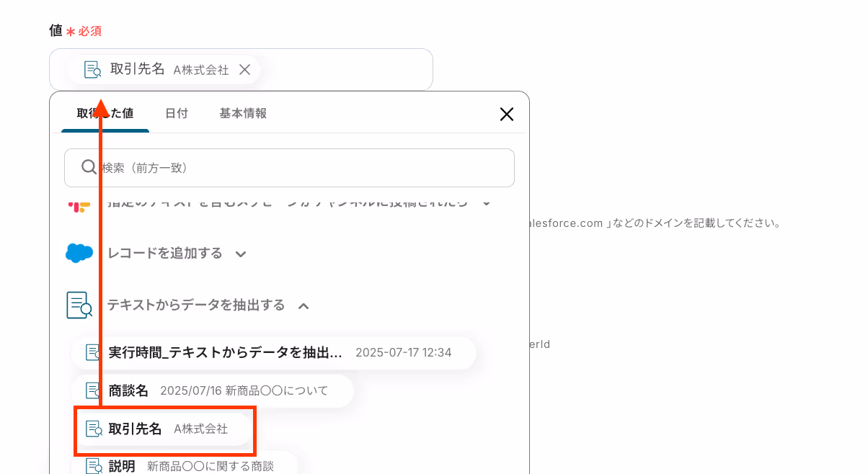This screenshot has height=474, width=868.
Task: Click the magnifier icon in search box
Action: coord(89,167)
